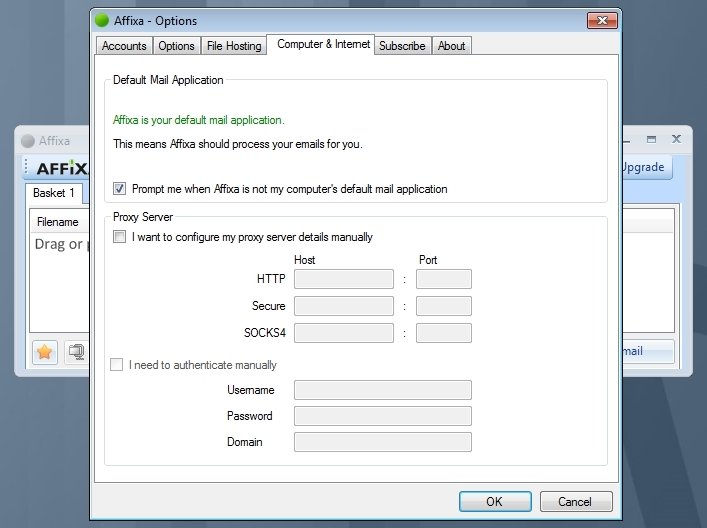This screenshot has width=707, height=528.
Task: Click the SOCKS4 host field
Action: [344, 333]
